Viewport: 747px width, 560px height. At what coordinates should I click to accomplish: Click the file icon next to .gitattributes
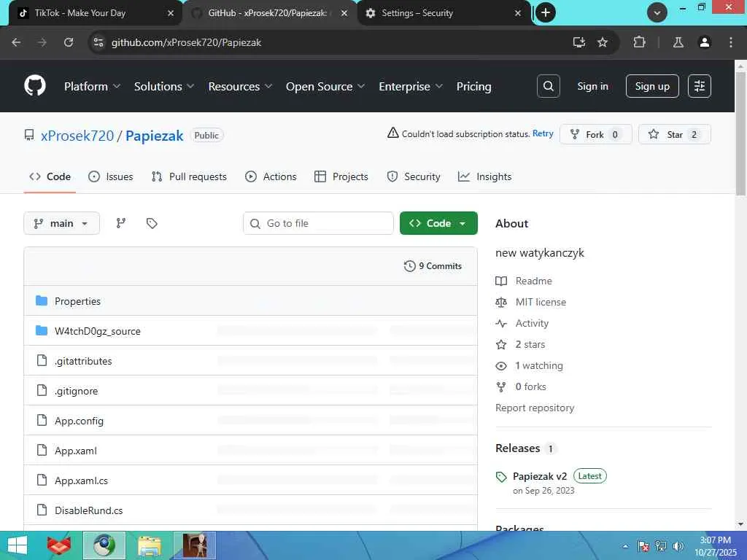(x=42, y=360)
